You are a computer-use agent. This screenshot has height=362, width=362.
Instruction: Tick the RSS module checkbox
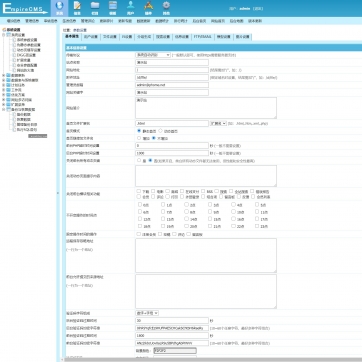click(x=203, y=191)
